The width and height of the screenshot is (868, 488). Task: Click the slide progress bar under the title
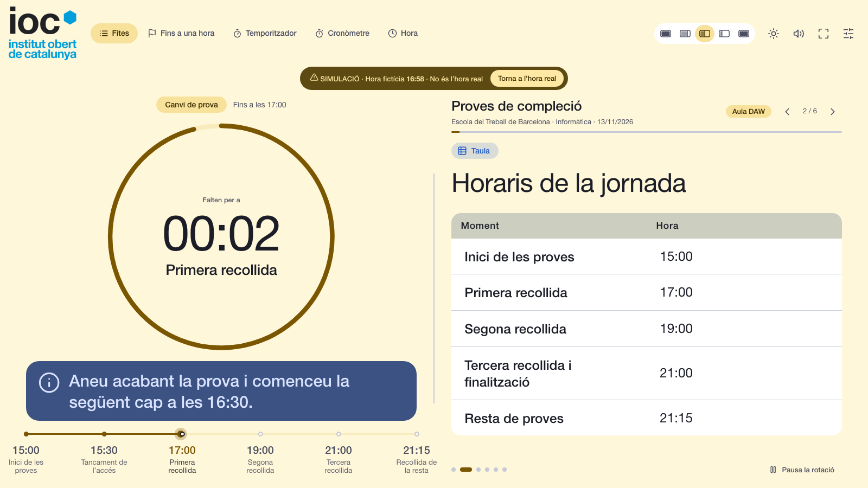point(647,132)
